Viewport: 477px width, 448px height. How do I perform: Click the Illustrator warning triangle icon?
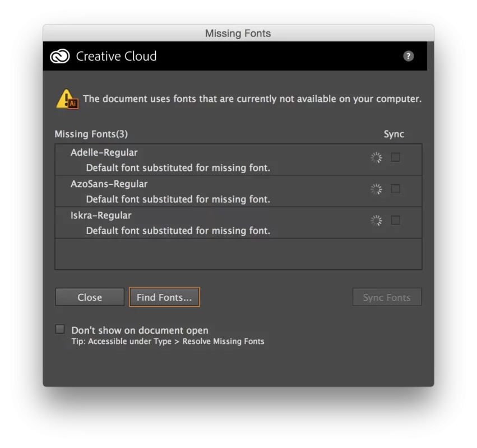coord(67,99)
